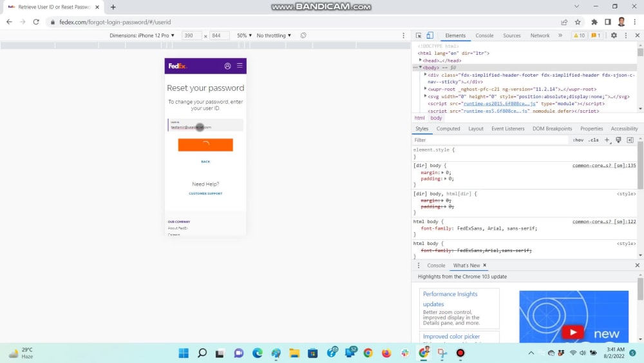Toggle computed styles sidebar icon
This screenshot has width=644, height=363.
630,140
